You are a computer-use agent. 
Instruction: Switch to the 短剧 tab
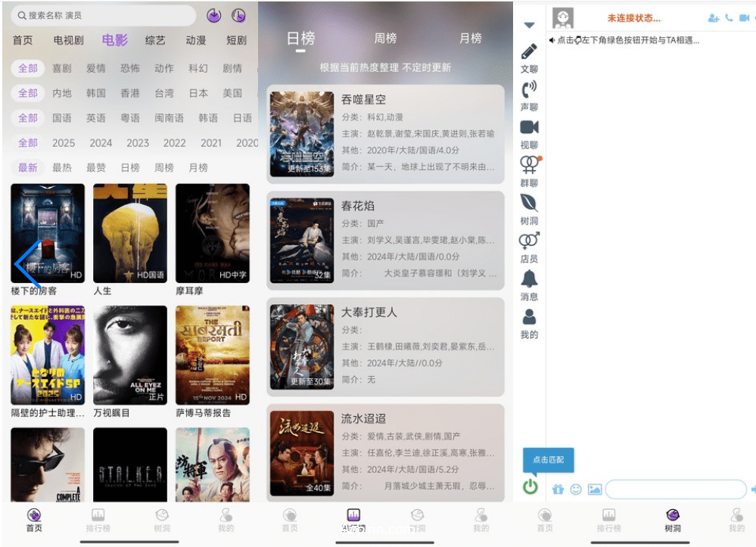coord(236,41)
